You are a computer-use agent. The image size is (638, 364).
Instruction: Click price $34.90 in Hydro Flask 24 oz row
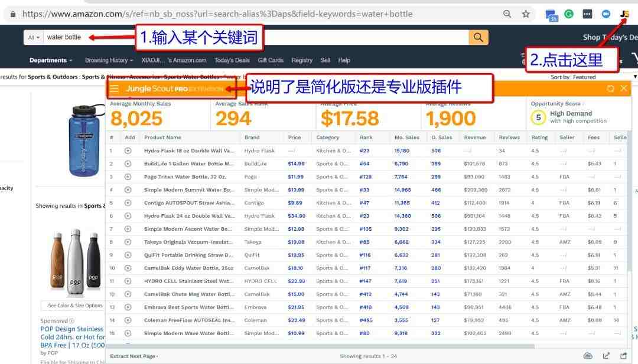point(297,216)
